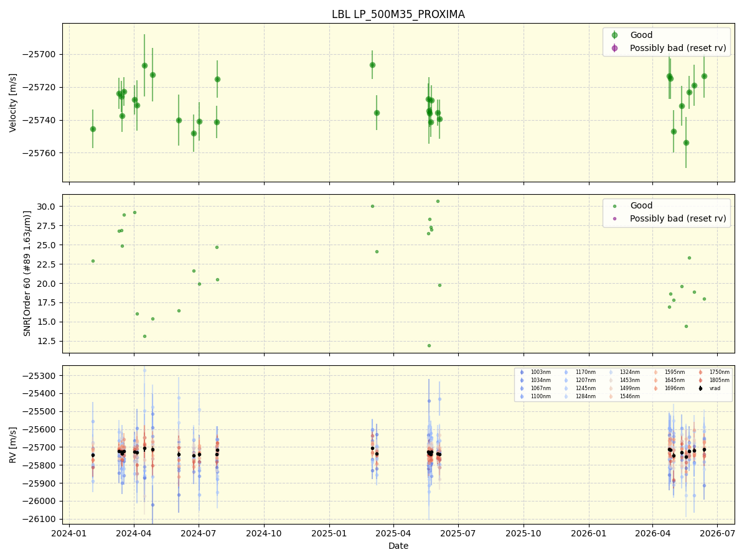The height and width of the screenshot is (560, 747).
Task: Click the 1645nm legend entry
Action: [x=669, y=380]
